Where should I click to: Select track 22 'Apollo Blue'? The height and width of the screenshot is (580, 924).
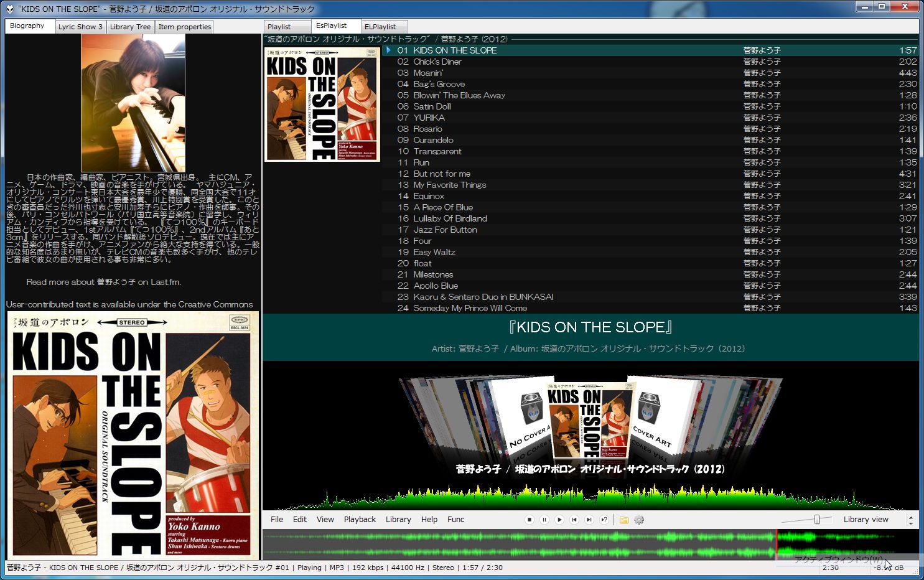(x=651, y=286)
